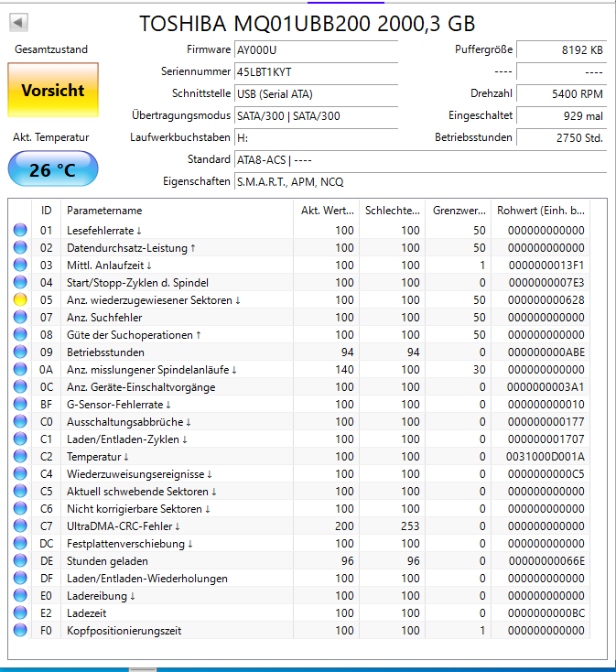Sort by the Parametername column header
Viewport: 616px width, 672px height.
[177, 211]
